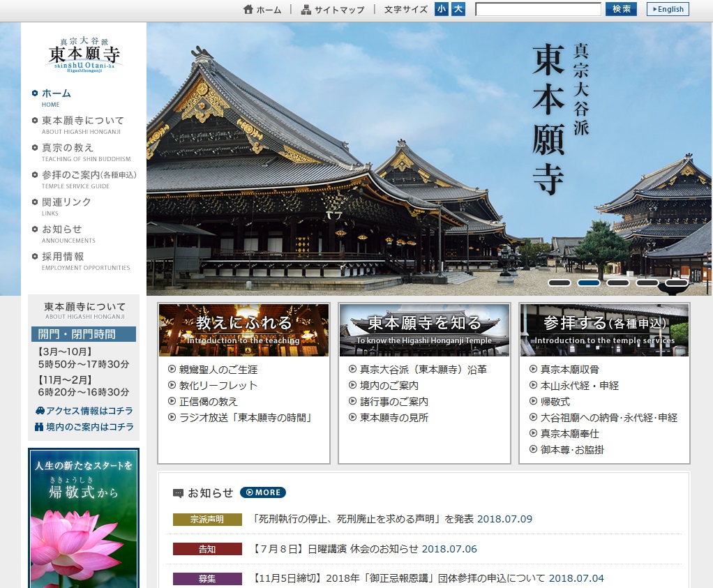This screenshot has height=588, width=713.
Task: Open the 参拝する(各種申込) banner image
Action: [604, 330]
